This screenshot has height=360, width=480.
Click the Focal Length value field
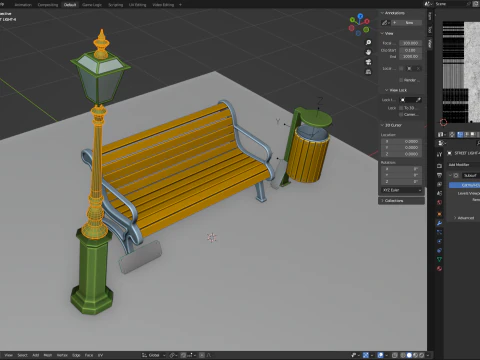(410, 43)
